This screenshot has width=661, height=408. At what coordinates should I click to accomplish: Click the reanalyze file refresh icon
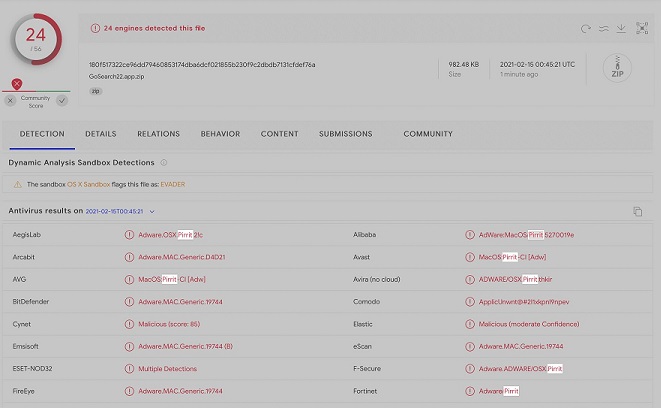click(x=586, y=29)
